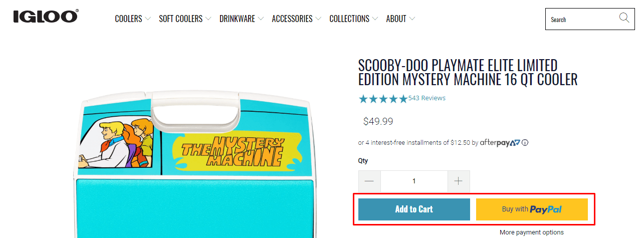This screenshot has height=238, width=644.
Task: Open the Drinkware dropdown
Action: pos(241,19)
